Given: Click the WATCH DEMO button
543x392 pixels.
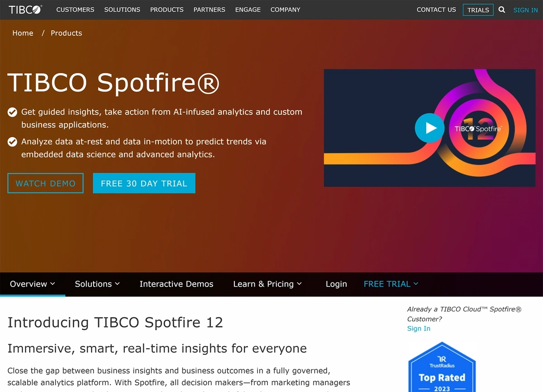Looking at the screenshot, I should pyautogui.click(x=45, y=183).
